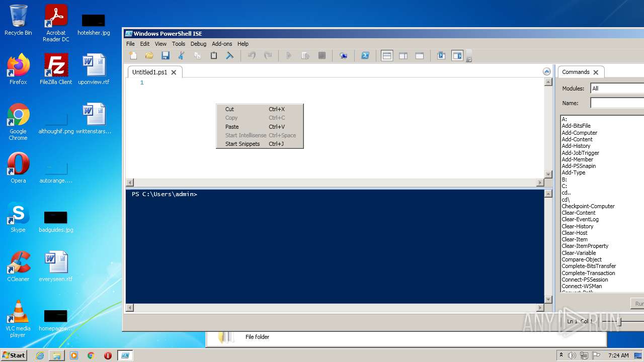The height and width of the screenshot is (362, 644).
Task: Choose Start Snippets from context menu
Action: (x=260, y=144)
